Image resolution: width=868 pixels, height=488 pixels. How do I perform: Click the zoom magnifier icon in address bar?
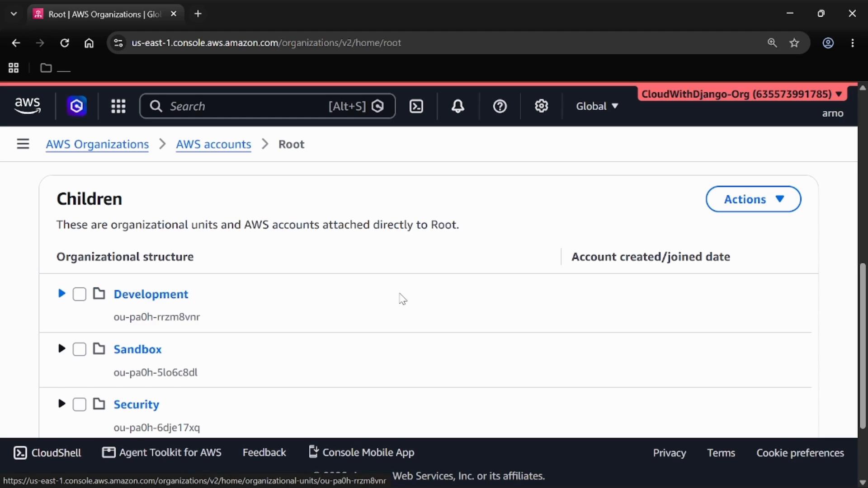tap(772, 43)
